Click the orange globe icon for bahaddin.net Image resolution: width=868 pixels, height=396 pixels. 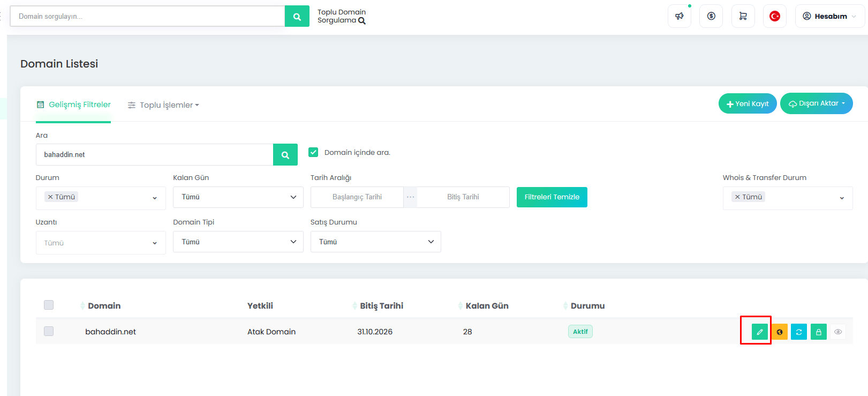pyautogui.click(x=780, y=332)
